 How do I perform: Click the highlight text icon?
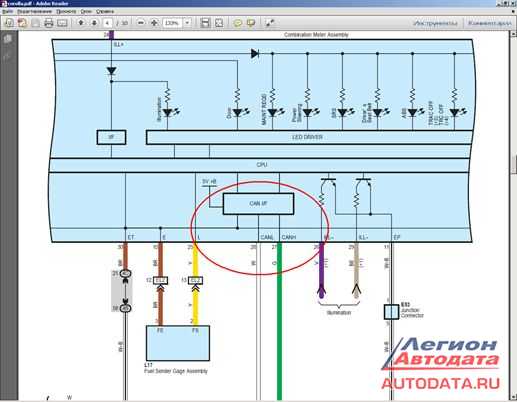251,23
